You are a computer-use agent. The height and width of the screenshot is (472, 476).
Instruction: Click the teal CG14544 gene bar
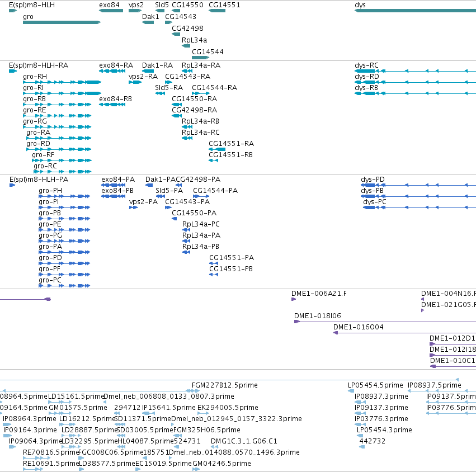tap(200, 58)
